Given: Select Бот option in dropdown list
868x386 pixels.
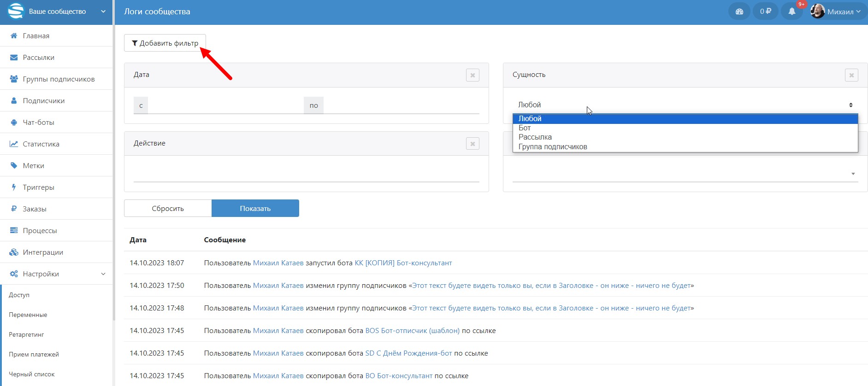Looking at the screenshot, I should click(x=525, y=128).
